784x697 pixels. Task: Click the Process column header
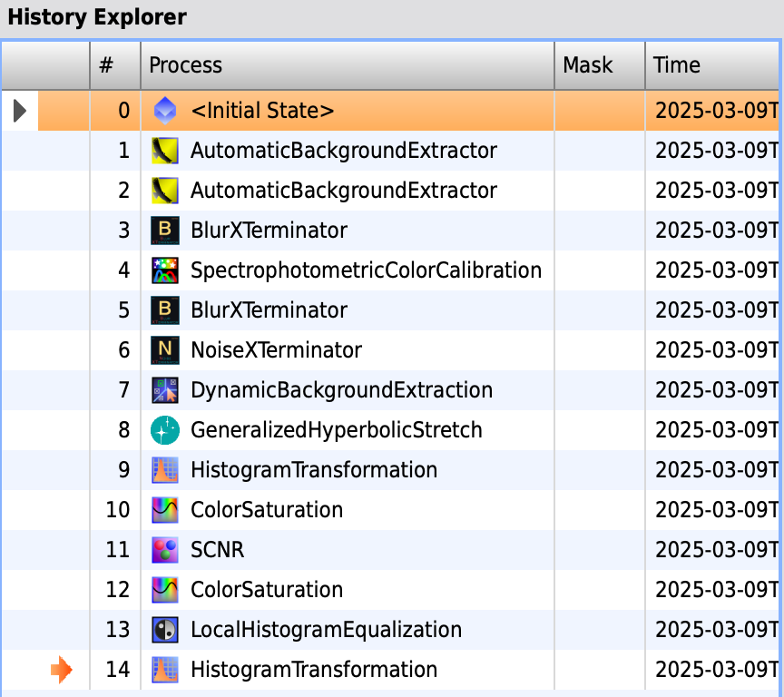[x=348, y=65]
